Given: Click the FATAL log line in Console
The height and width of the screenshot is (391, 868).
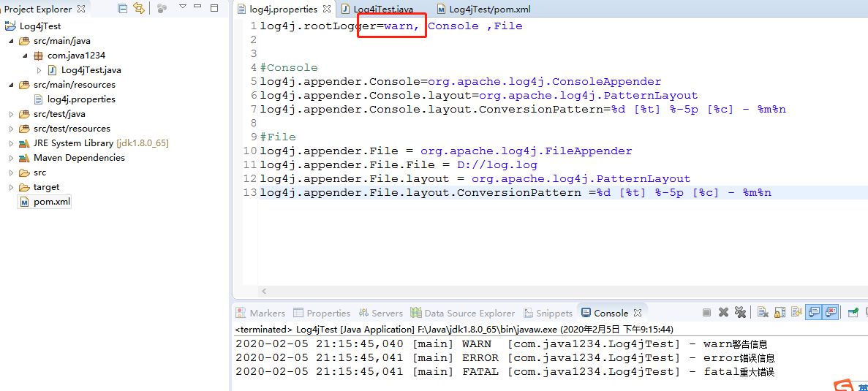Looking at the screenshot, I should point(505,372).
